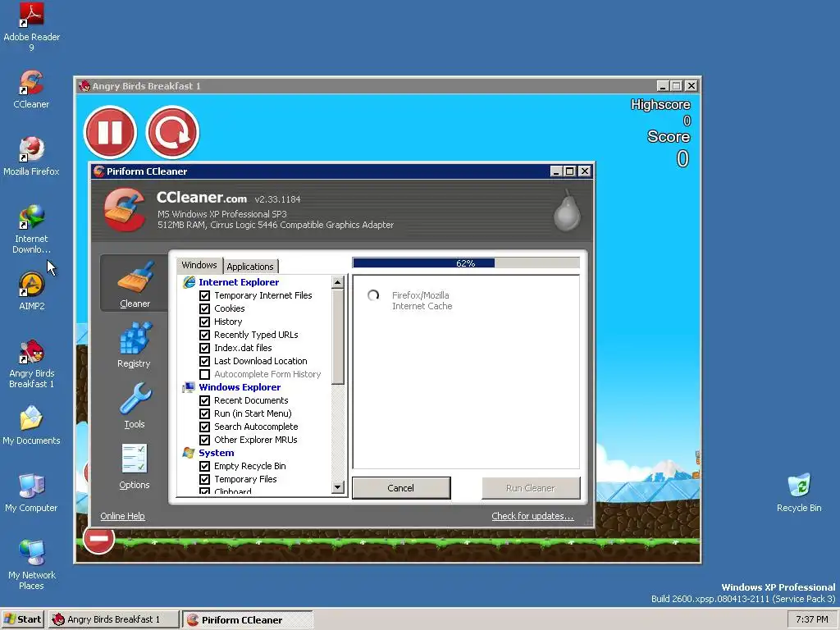This screenshot has width=840, height=630.
Task: Uncheck the Cookies checkbox
Action: [204, 308]
